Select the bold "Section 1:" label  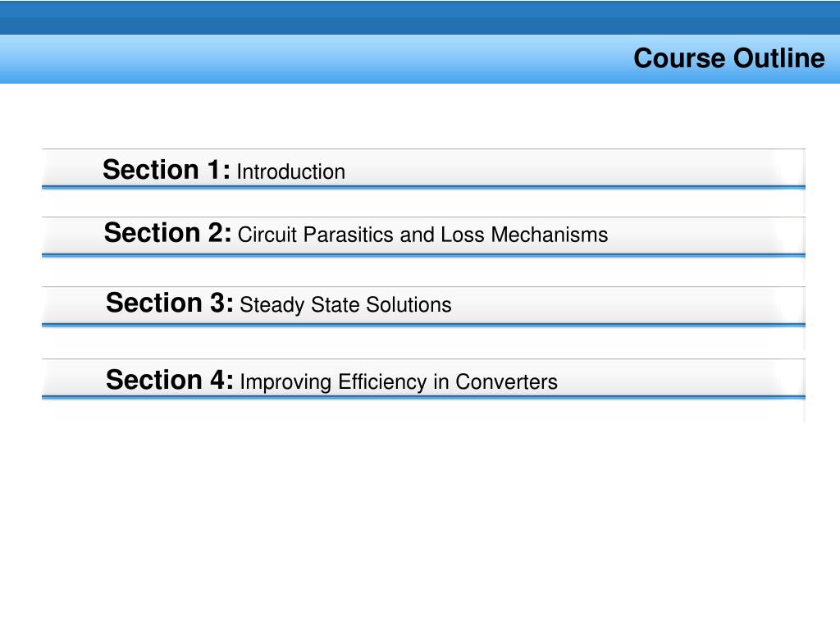pyautogui.click(x=167, y=170)
